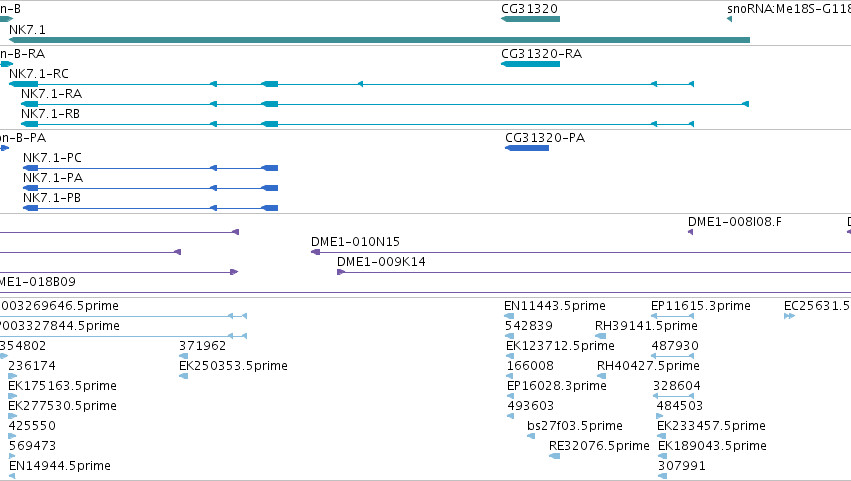Select the NK7.1-PC label
Image resolution: width=851 pixels, height=481 pixels.
coord(52,158)
